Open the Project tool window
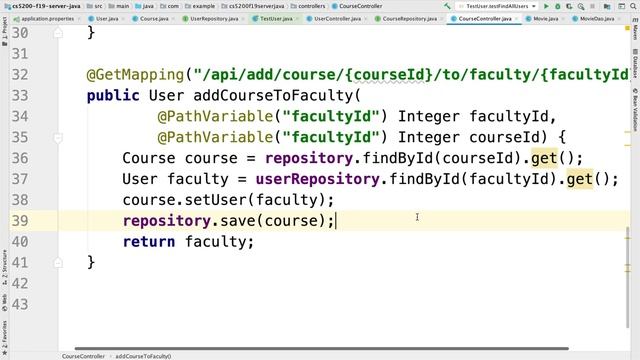The height and width of the screenshot is (360, 640). tap(4, 31)
